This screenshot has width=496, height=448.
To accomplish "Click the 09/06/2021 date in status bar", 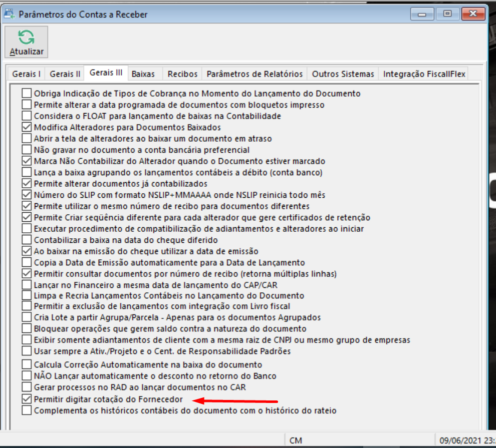I will pos(460,440).
